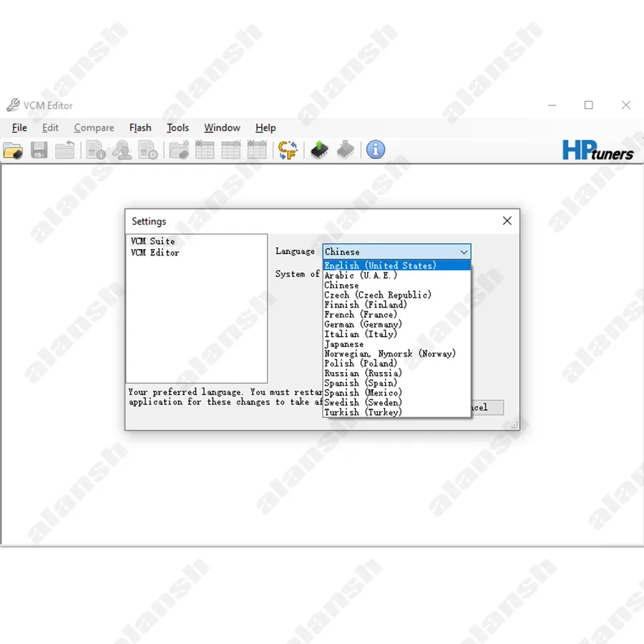Click the partially hidden Cancel button
The width and height of the screenshot is (644, 644).
click(x=487, y=407)
